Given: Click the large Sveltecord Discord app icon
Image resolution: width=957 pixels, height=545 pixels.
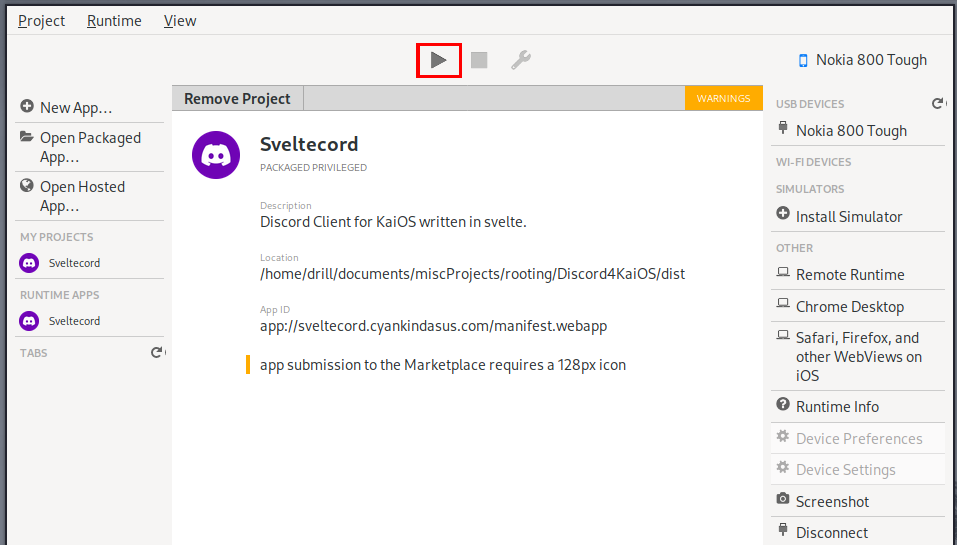Looking at the screenshot, I should tap(216, 155).
